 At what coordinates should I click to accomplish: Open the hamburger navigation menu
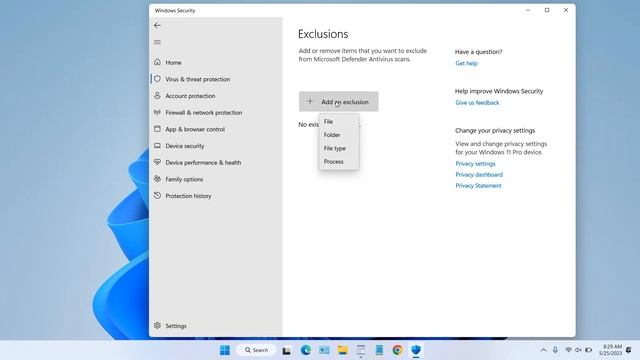tap(157, 42)
